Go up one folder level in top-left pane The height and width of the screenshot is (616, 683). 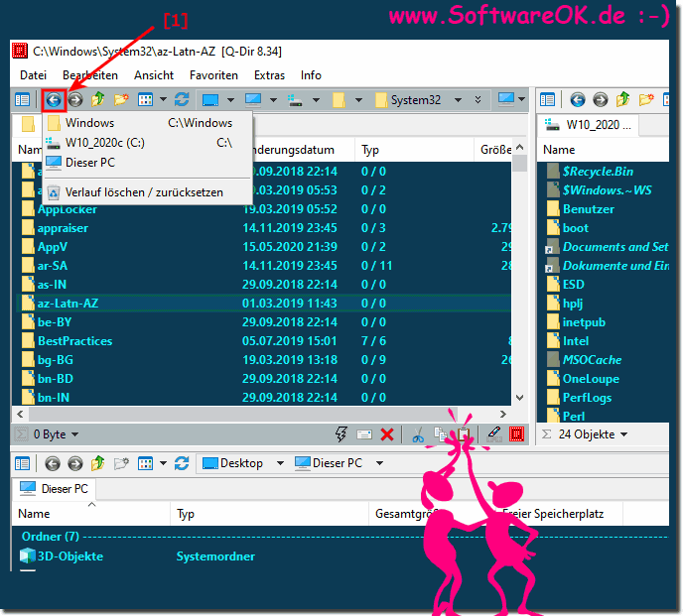[98, 100]
